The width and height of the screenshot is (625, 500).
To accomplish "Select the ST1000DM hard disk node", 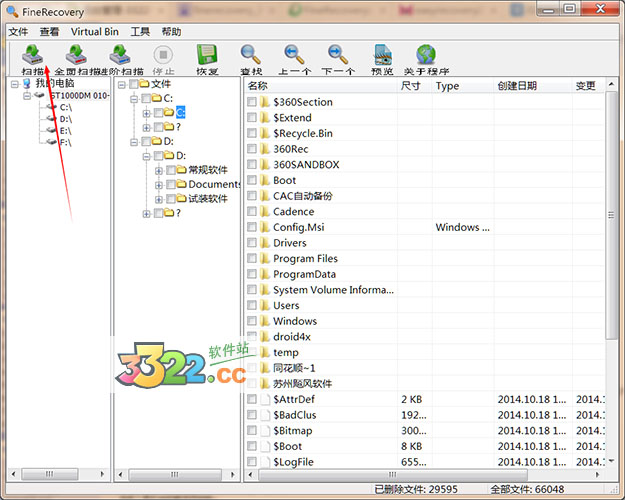I will point(80,95).
